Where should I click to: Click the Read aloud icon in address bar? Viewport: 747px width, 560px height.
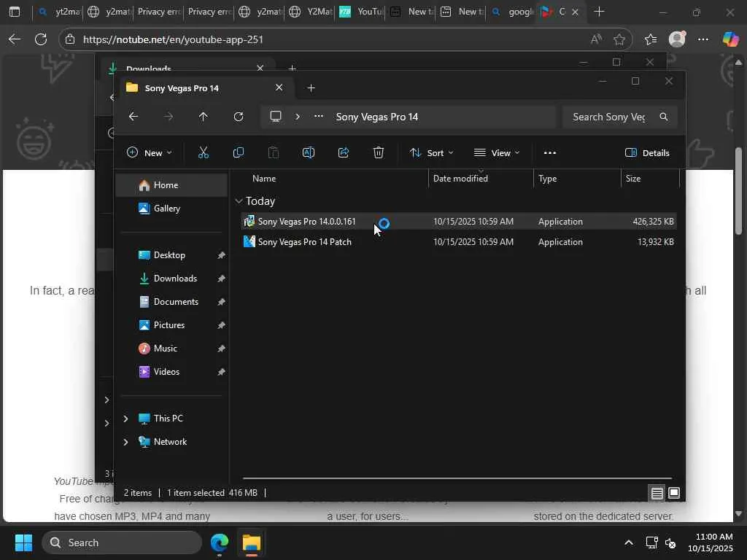596,39
